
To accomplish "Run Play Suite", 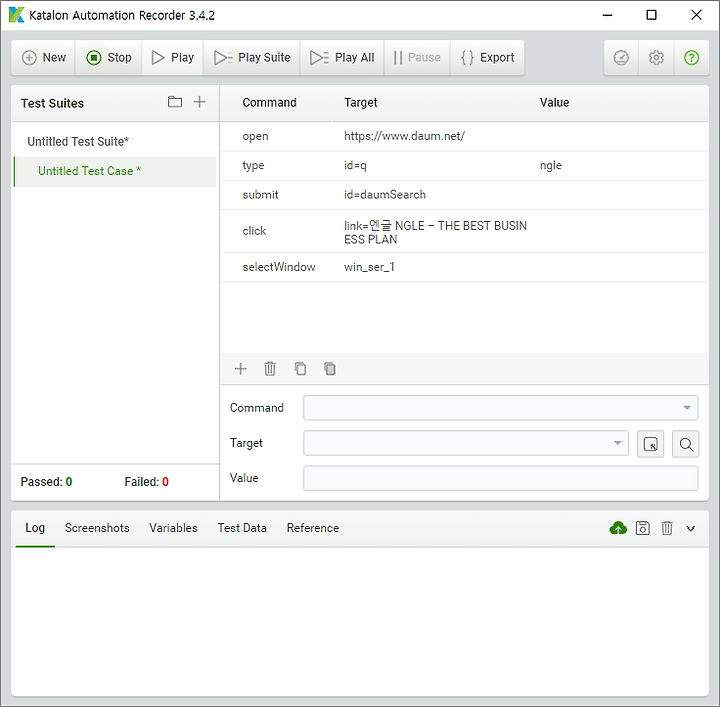I will (x=252, y=57).
